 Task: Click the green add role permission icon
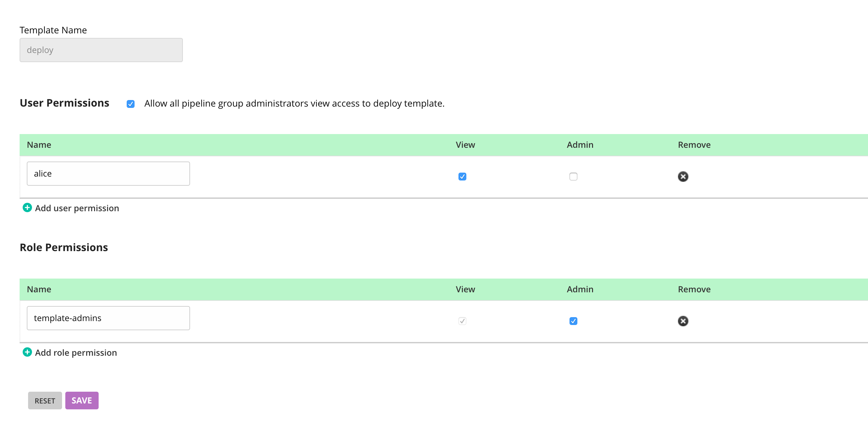click(26, 352)
